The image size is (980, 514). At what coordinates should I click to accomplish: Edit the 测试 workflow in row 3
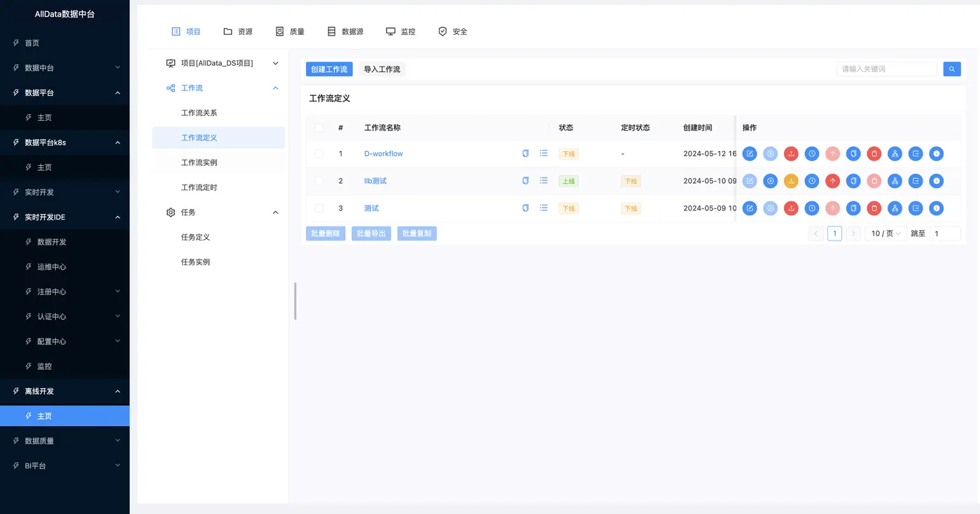750,208
